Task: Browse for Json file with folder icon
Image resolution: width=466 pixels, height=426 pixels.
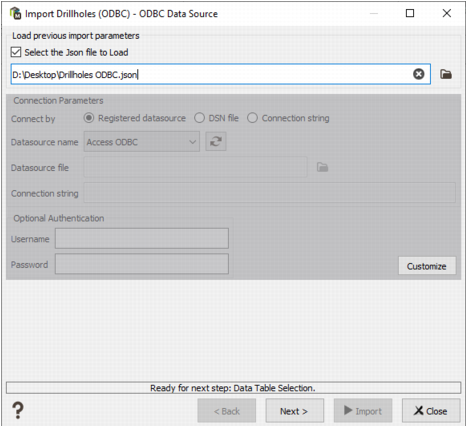Action: [x=446, y=74]
